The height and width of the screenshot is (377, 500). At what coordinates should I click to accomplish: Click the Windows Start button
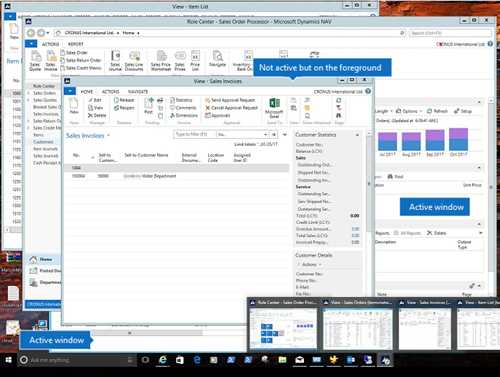[x=8, y=360]
